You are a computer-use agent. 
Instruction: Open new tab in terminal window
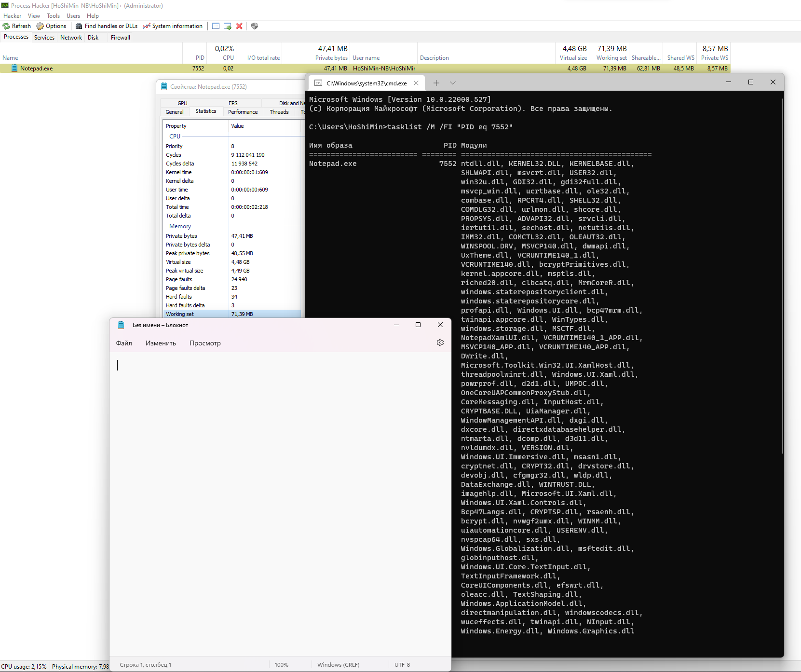[x=436, y=83]
